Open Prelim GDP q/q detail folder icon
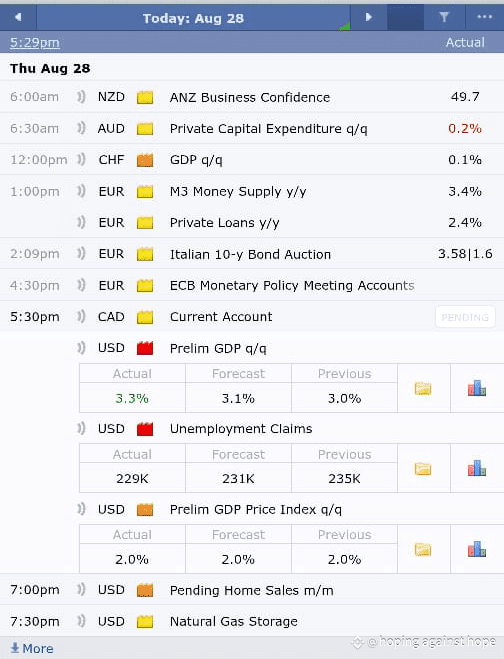Viewport: 504px width, 659px height. tap(423, 388)
